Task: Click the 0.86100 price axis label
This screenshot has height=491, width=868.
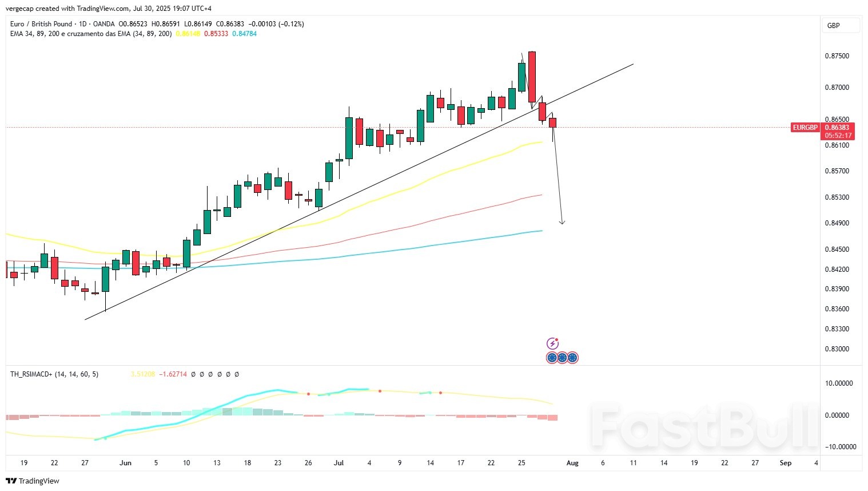Action: (837, 145)
